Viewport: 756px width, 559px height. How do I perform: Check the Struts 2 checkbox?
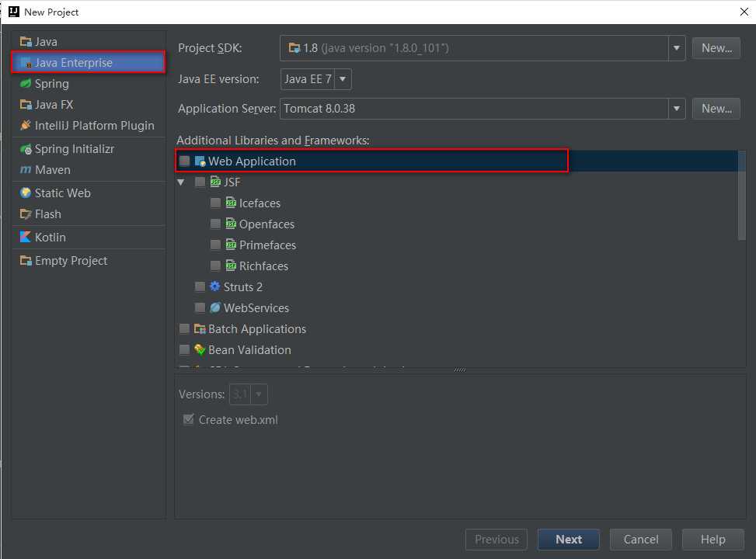point(200,286)
